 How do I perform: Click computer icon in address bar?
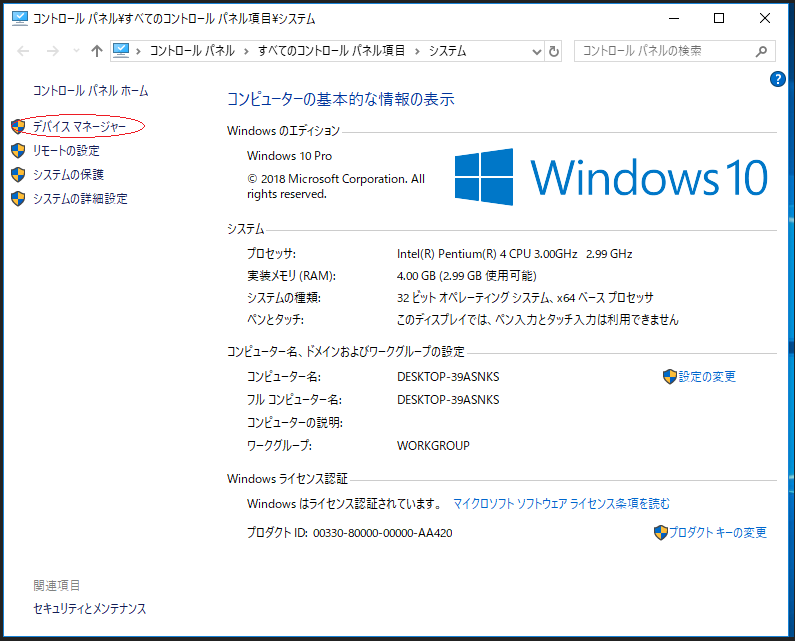(121, 51)
